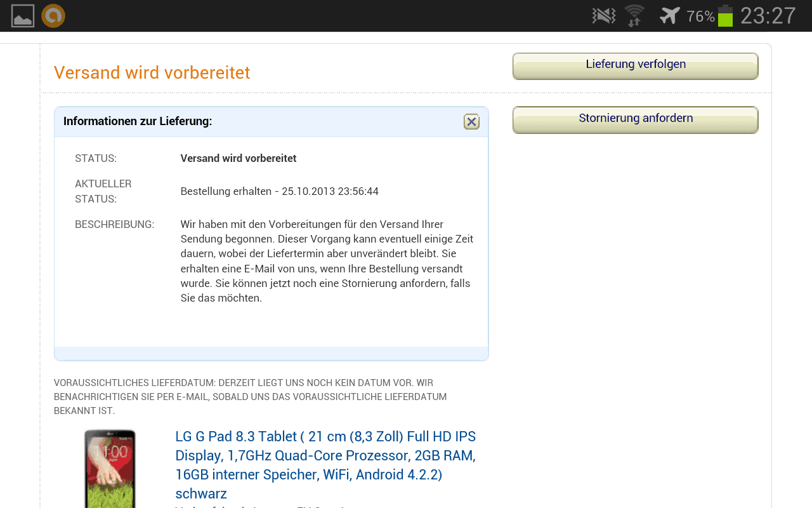This screenshot has height=508, width=812.
Task: Tap the battery indicator icon
Action: coord(725,16)
